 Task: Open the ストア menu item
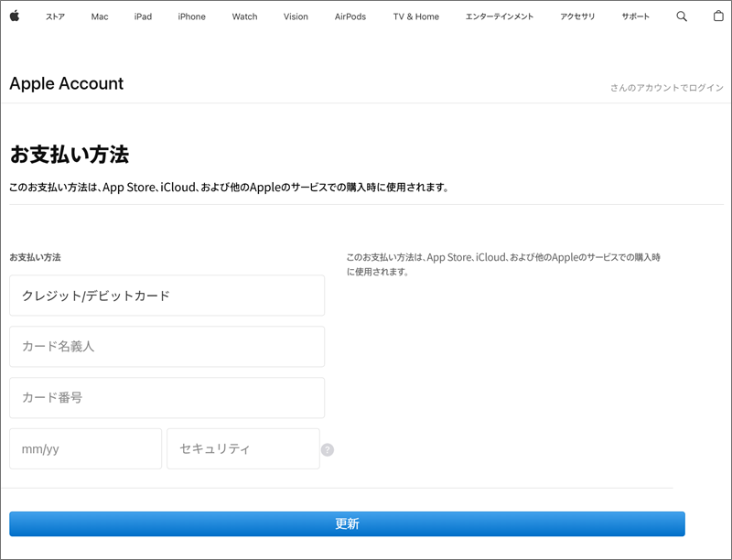click(55, 16)
